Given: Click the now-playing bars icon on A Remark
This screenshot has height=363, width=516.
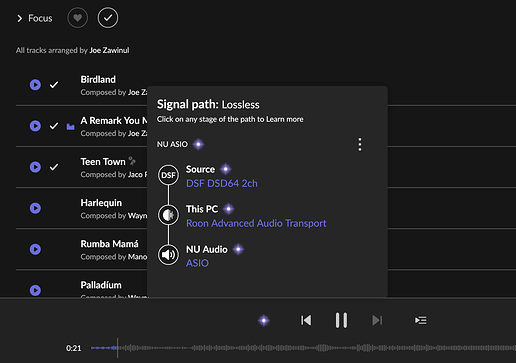Looking at the screenshot, I should (70, 126).
